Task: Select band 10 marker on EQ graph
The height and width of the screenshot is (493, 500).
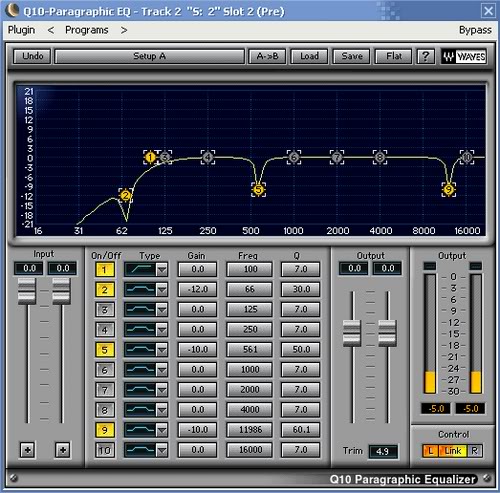Action: click(467, 157)
